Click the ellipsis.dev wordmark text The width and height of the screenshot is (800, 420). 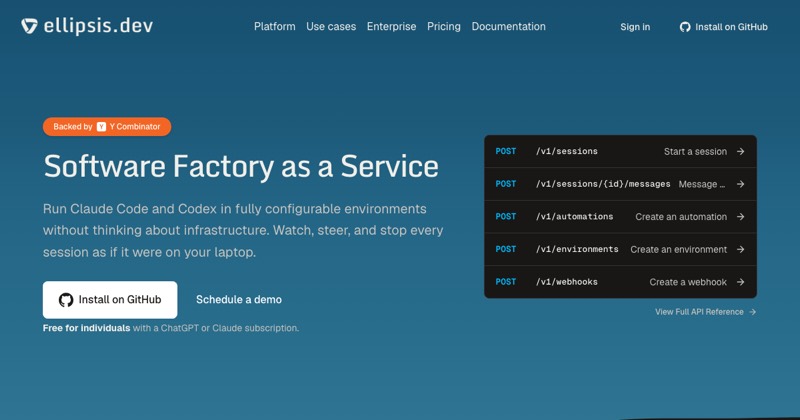click(x=98, y=26)
